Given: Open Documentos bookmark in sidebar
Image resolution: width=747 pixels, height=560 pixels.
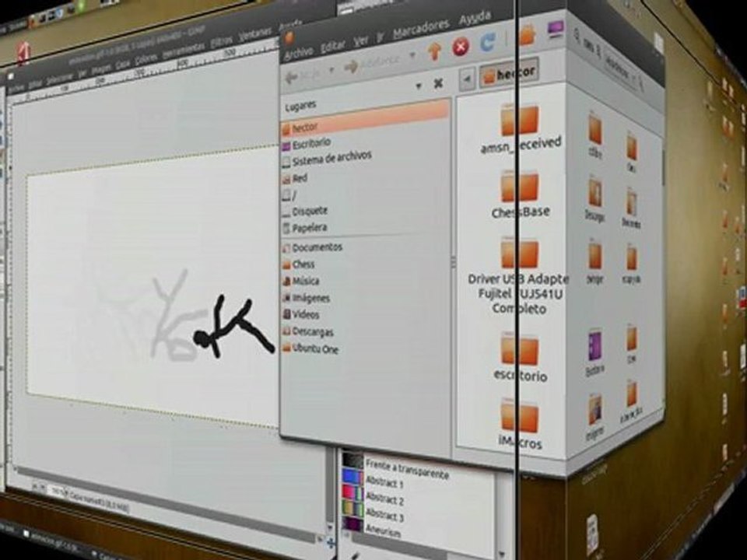Looking at the screenshot, I should click(x=313, y=247).
